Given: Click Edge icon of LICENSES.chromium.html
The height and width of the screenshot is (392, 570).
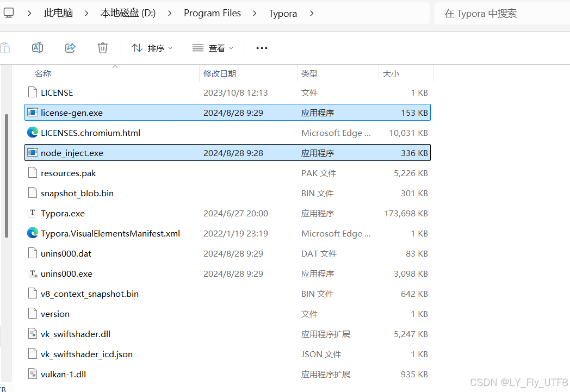Looking at the screenshot, I should [32, 132].
